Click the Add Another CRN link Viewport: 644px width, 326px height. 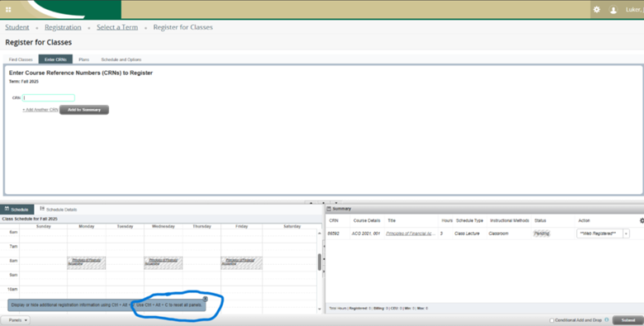(x=40, y=110)
